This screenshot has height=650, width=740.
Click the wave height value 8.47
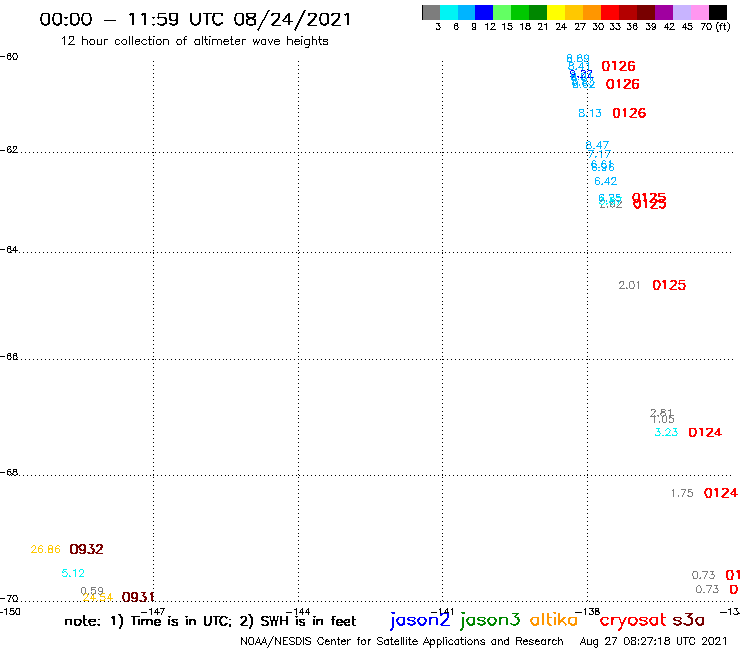pyautogui.click(x=597, y=145)
